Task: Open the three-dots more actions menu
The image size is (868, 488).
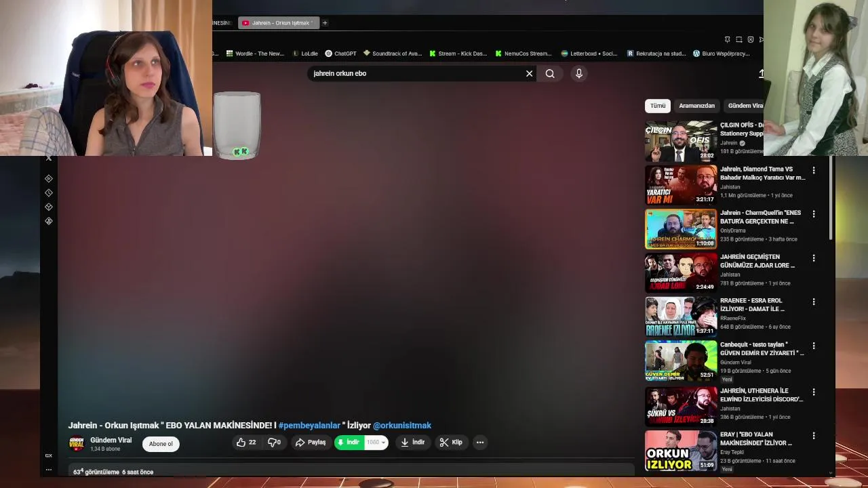Action: pos(480,443)
